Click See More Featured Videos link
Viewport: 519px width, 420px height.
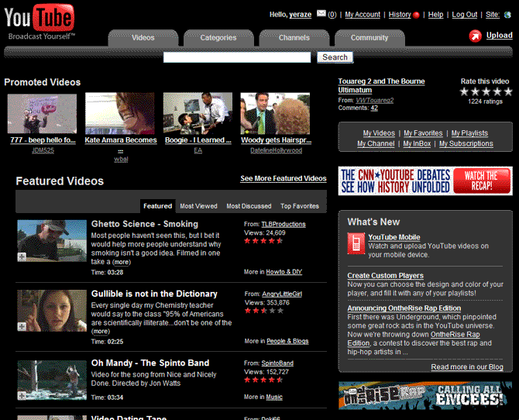click(x=284, y=178)
